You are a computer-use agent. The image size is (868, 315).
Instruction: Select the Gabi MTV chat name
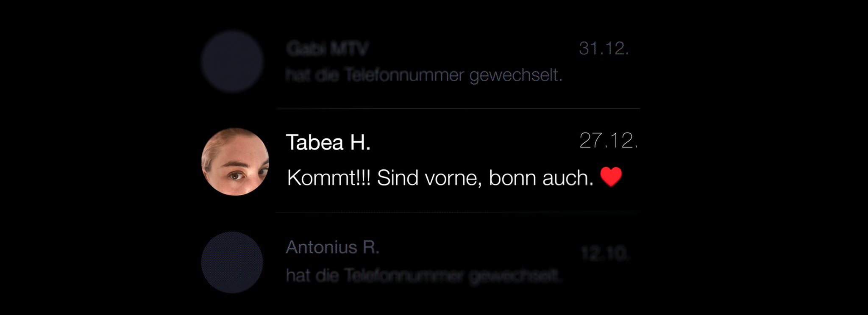pyautogui.click(x=327, y=49)
